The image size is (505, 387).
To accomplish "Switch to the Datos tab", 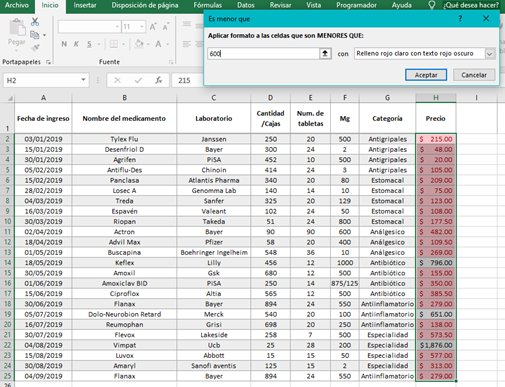I will tap(246, 5).
